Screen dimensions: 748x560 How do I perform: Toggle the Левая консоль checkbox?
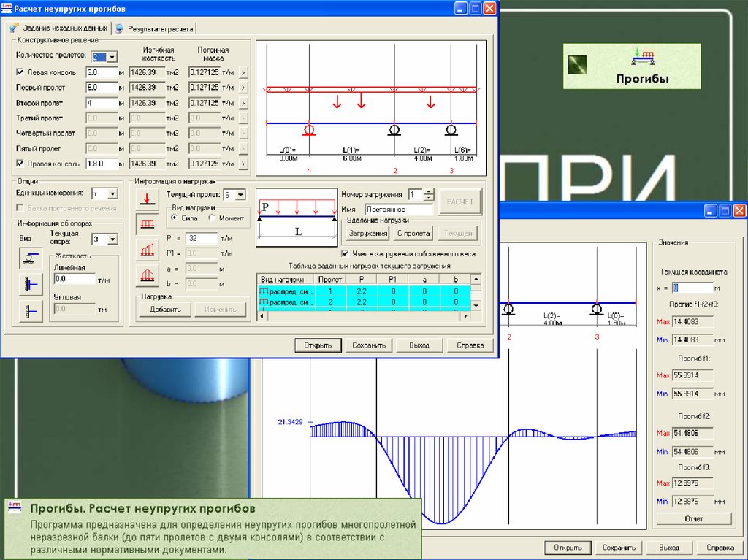20,72
